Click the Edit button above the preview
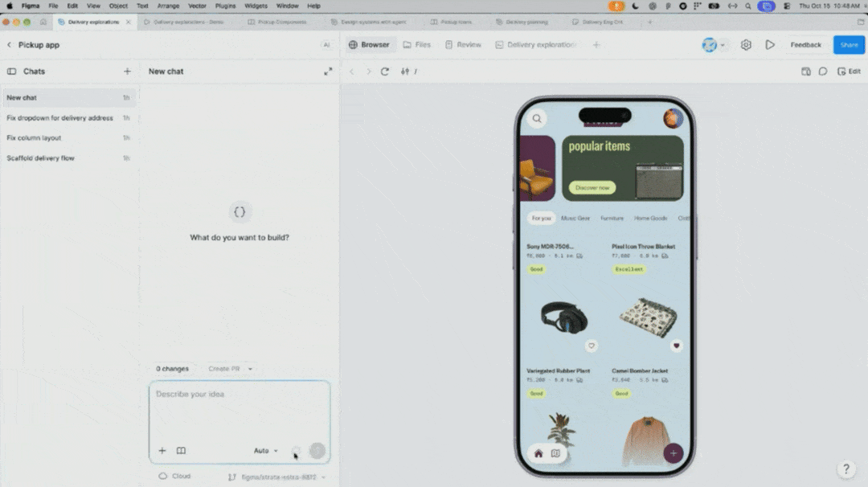The width and height of the screenshot is (868, 487). pyautogui.click(x=850, y=72)
